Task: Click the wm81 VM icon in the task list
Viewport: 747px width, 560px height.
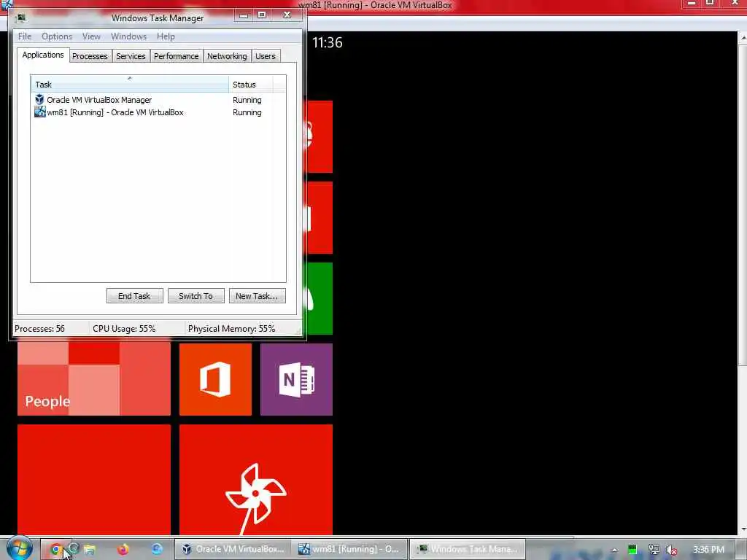Action: click(x=40, y=112)
